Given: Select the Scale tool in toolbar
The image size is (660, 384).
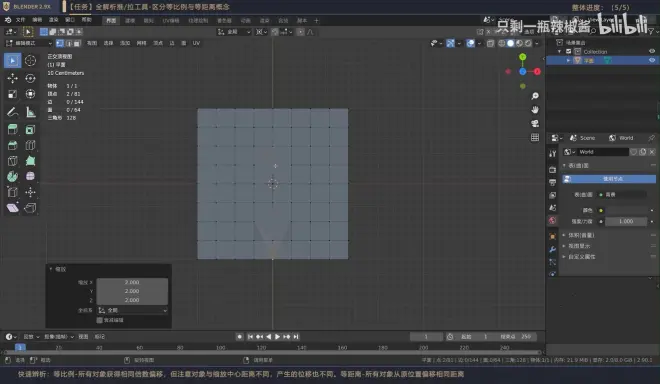Looking at the screenshot, I should tap(13, 94).
